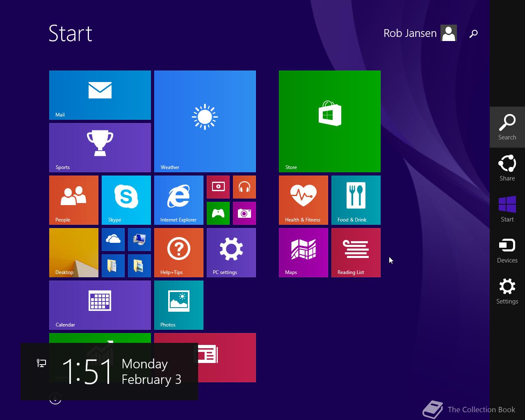Open the small Camera tile
This screenshot has height=420, width=525.
tap(244, 213)
